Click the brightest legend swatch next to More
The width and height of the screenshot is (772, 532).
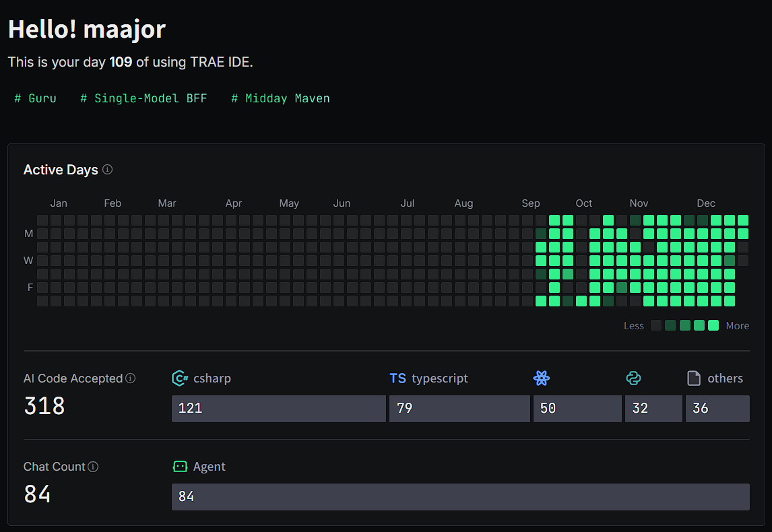[x=713, y=326]
